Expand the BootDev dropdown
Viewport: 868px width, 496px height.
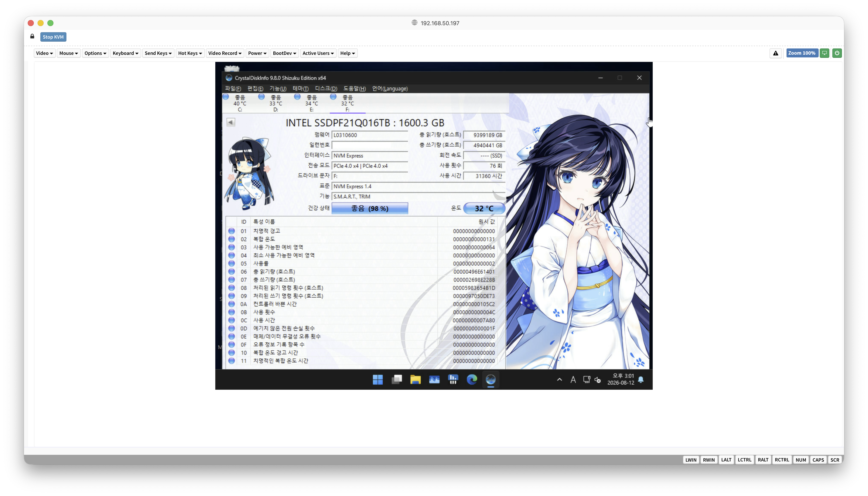[285, 53]
